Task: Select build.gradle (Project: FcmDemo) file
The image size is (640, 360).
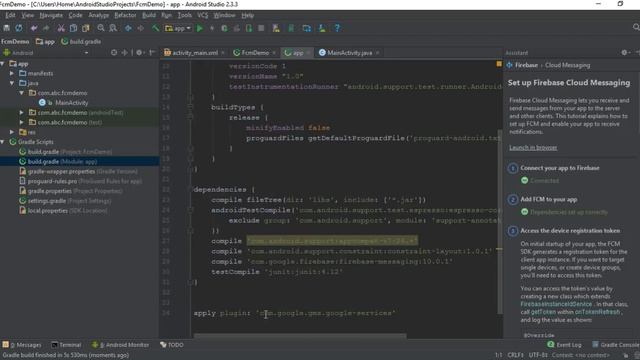Action: coord(66,152)
